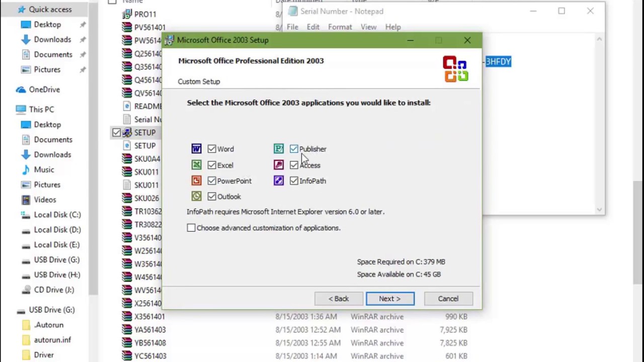
Task: Click the Downloads icon under Quick access
Action: tap(26, 39)
